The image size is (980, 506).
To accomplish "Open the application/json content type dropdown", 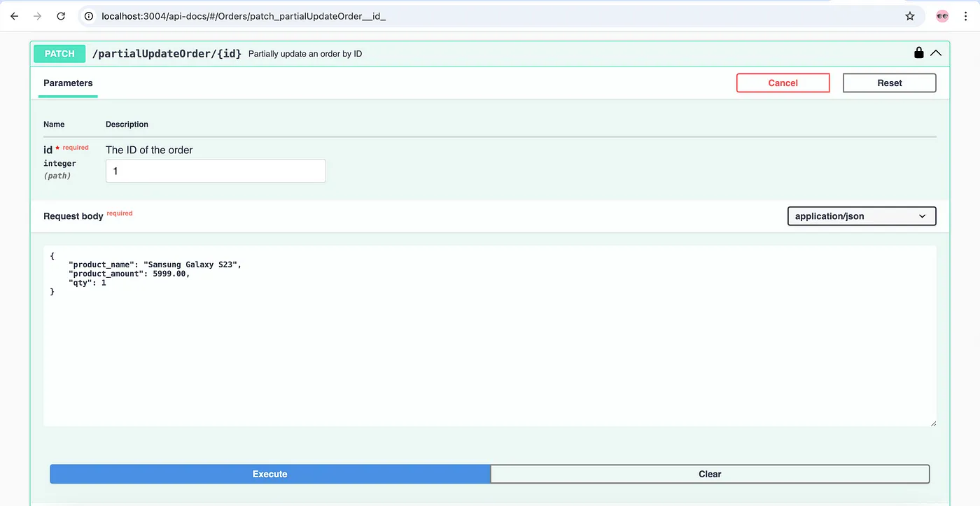I will coord(861,216).
